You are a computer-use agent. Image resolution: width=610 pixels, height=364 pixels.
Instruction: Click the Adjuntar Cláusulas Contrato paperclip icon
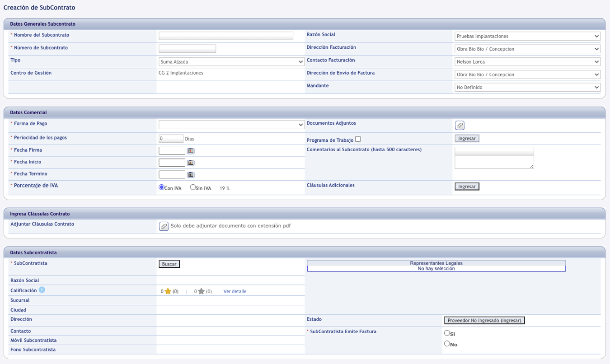pos(164,226)
